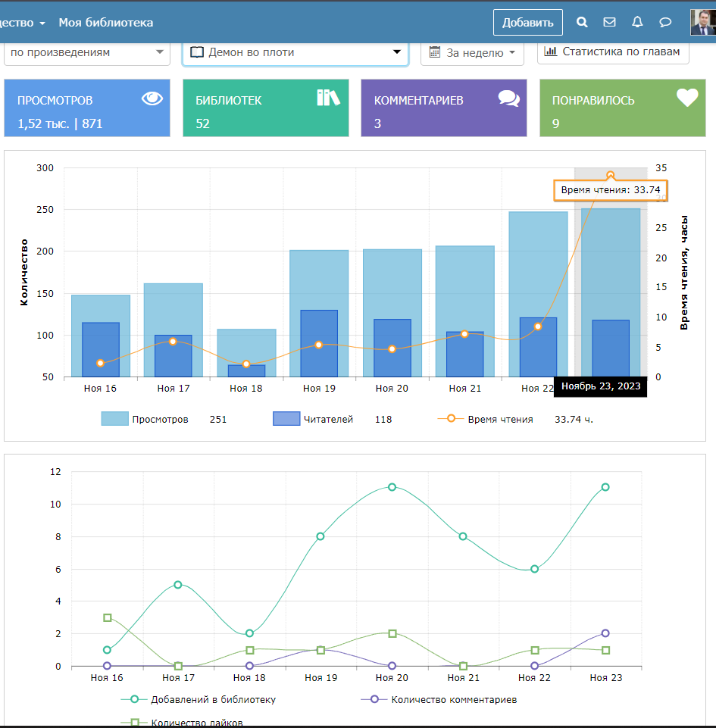Open messages via the envelope icon
The height and width of the screenshot is (728, 716).
click(609, 23)
